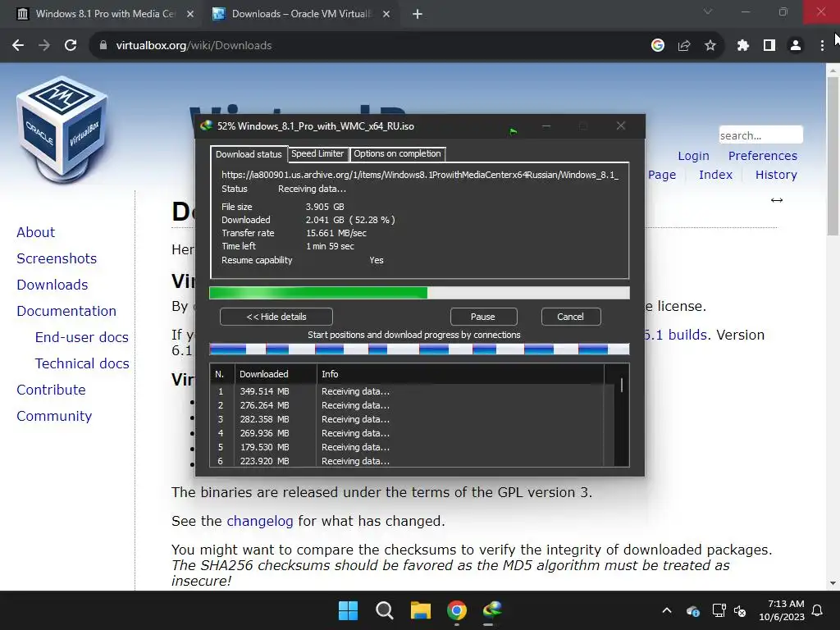The height and width of the screenshot is (630, 840).
Task: Share this page using share icon
Action: [x=684, y=46]
